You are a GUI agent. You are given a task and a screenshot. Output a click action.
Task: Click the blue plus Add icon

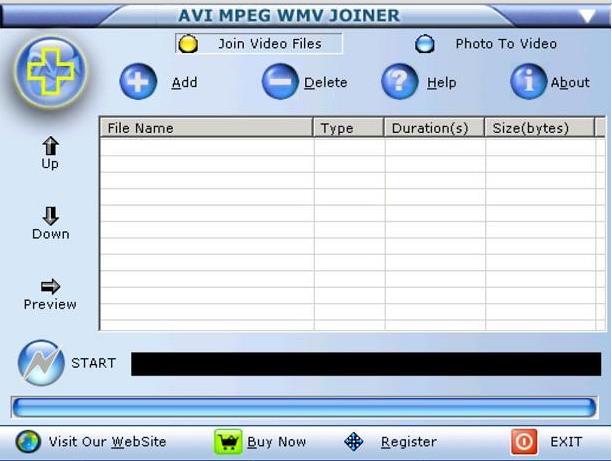(138, 82)
